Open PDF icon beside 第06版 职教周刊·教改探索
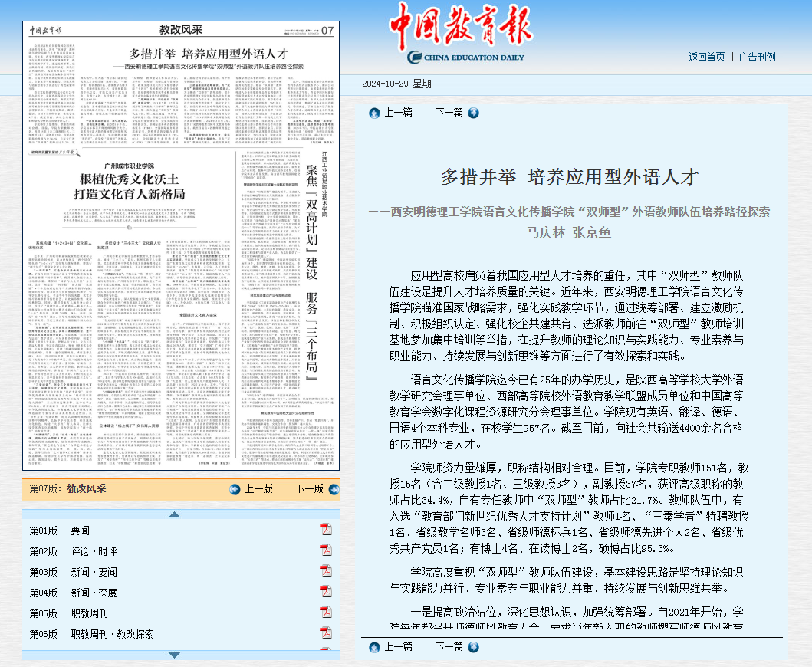Image resolution: width=812 pixels, height=667 pixels. (x=325, y=634)
